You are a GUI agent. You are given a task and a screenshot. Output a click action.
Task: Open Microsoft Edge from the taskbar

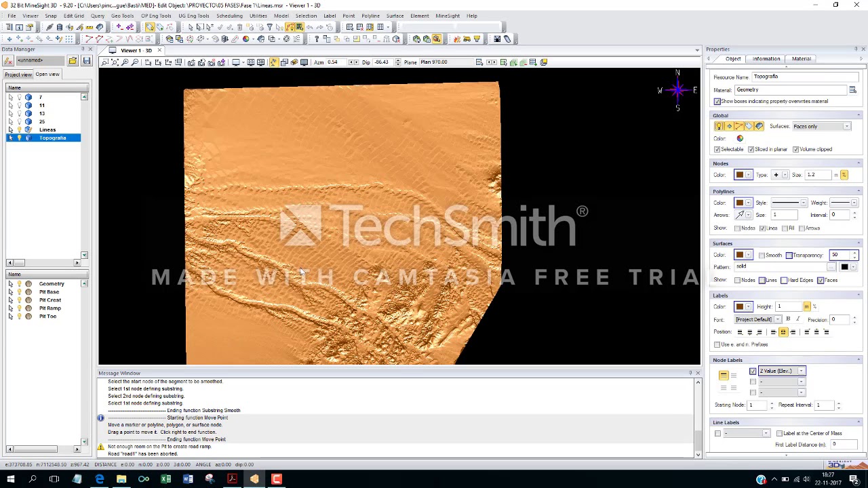99,479
